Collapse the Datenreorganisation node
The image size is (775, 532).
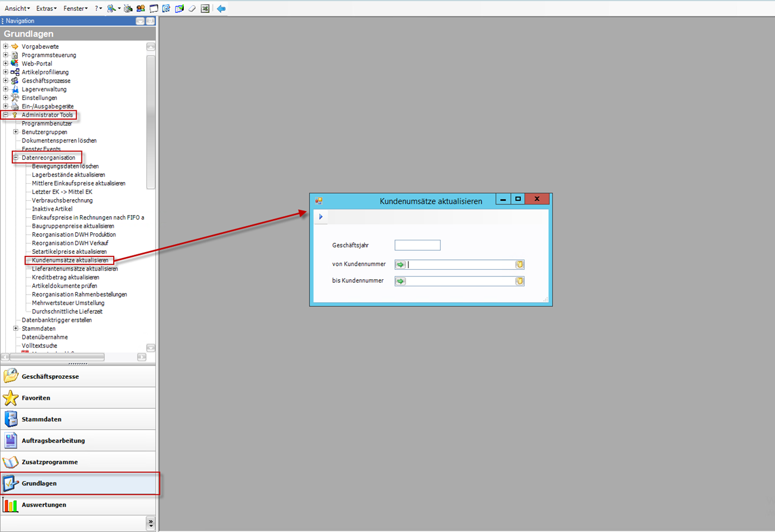click(x=16, y=158)
